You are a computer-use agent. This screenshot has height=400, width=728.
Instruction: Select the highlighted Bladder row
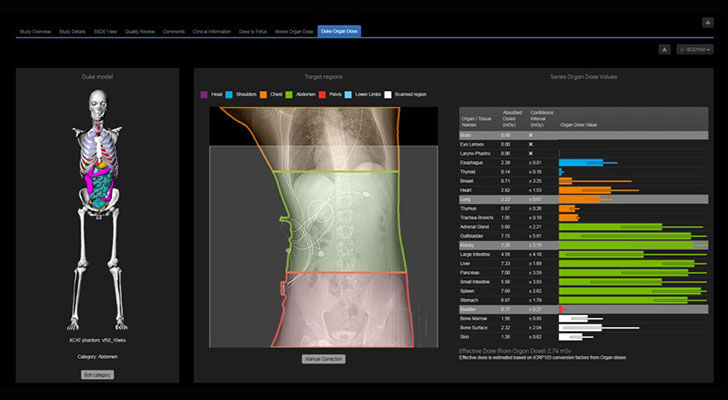click(x=584, y=309)
